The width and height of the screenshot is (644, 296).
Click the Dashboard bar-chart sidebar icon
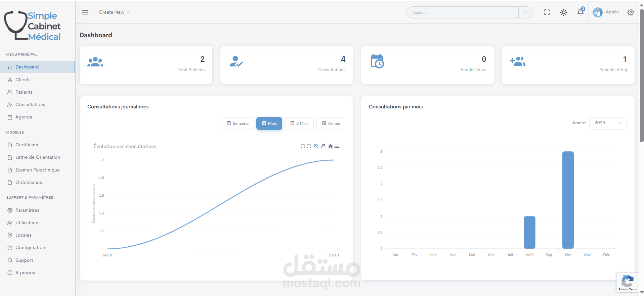[x=10, y=67]
